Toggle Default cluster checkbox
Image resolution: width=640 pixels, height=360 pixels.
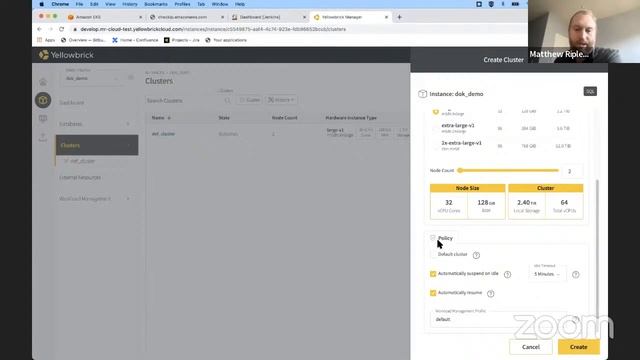(x=433, y=254)
